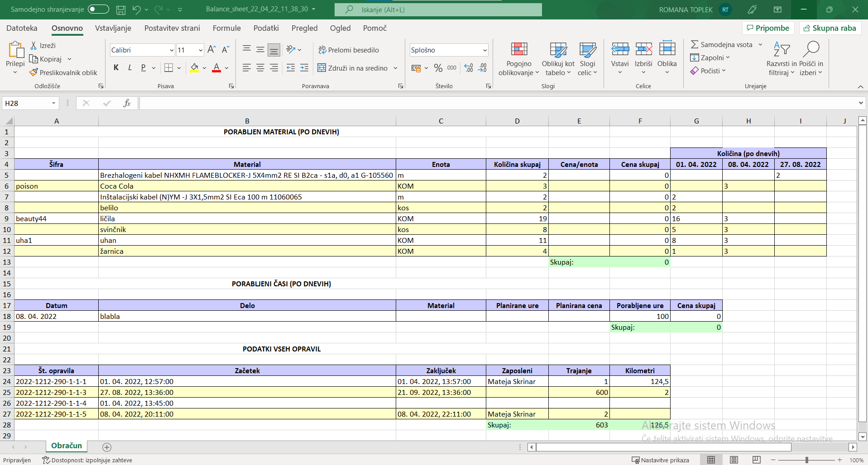The image size is (868, 465).
Task: Toggle underline P formatting
Action: coord(144,68)
